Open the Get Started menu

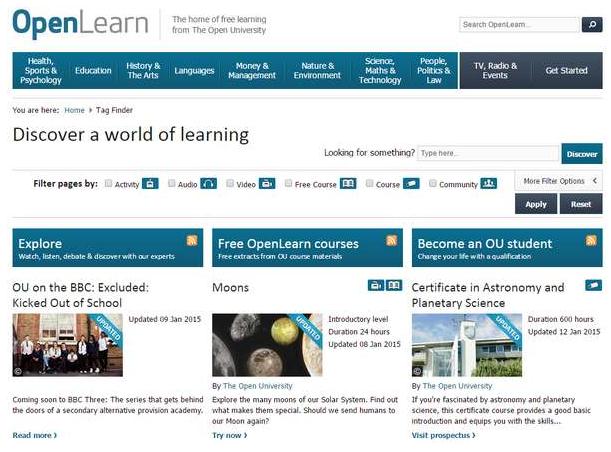pos(566,71)
